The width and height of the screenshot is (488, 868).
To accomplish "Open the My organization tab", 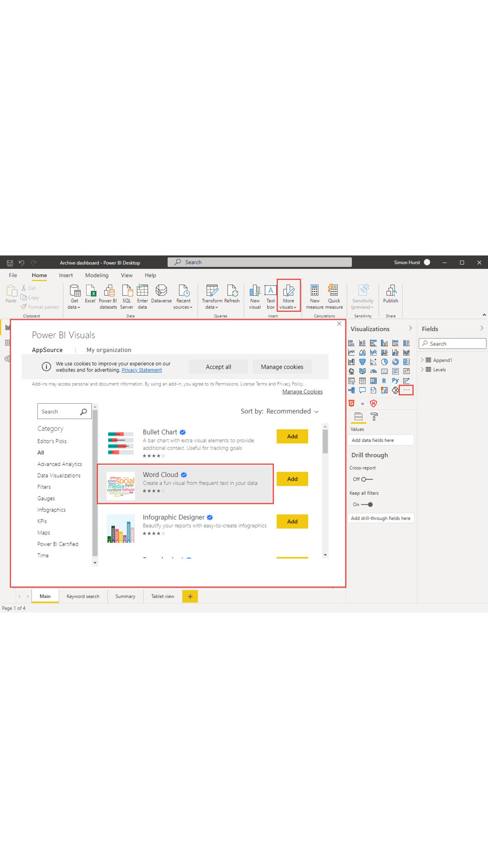I will [x=109, y=350].
